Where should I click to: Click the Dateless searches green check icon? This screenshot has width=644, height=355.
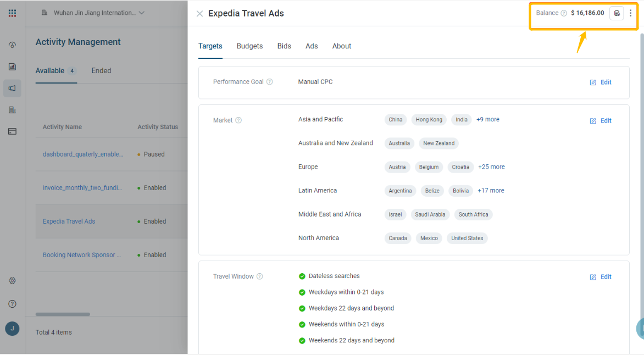pyautogui.click(x=302, y=276)
